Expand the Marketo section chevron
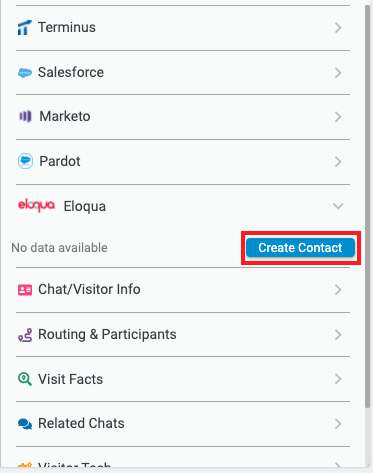This screenshot has height=473, width=373. 338,117
